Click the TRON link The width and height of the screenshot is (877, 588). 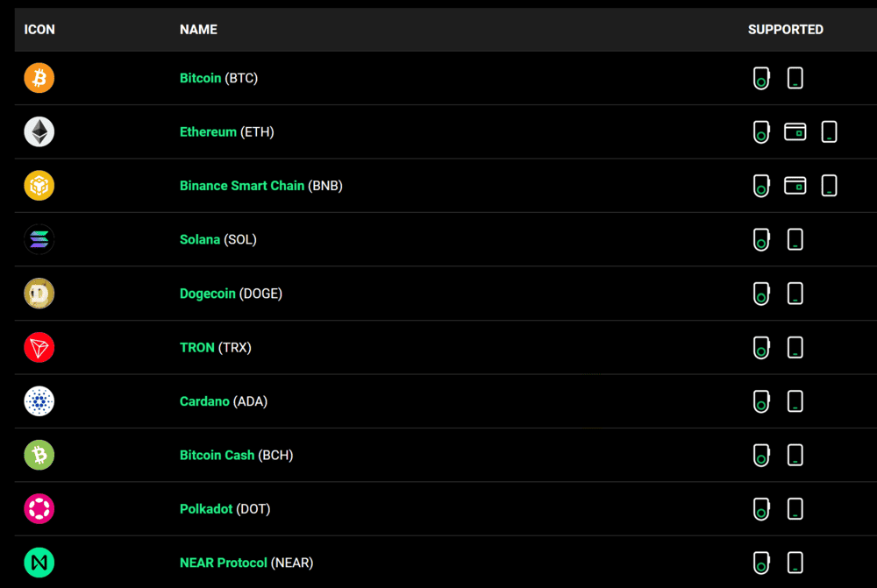196,347
